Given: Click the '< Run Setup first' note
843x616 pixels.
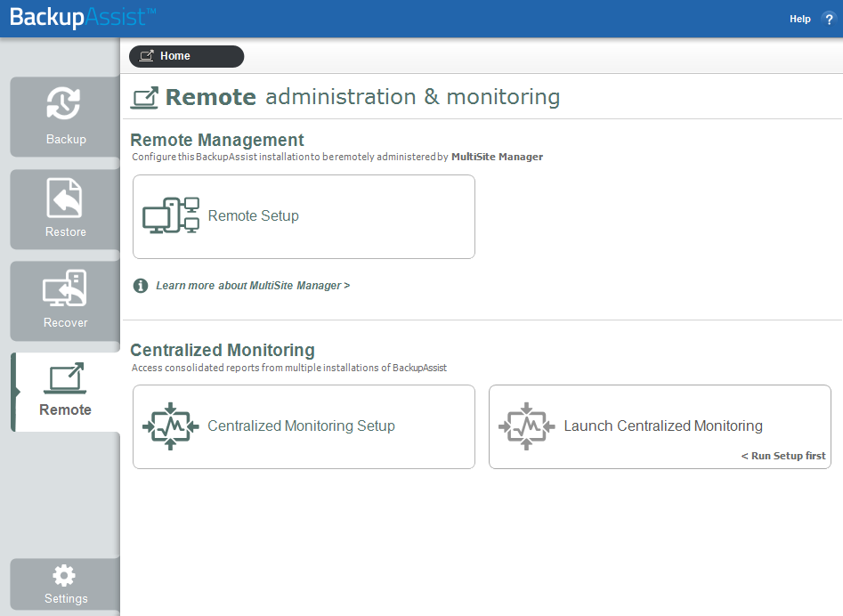Looking at the screenshot, I should tap(783, 456).
